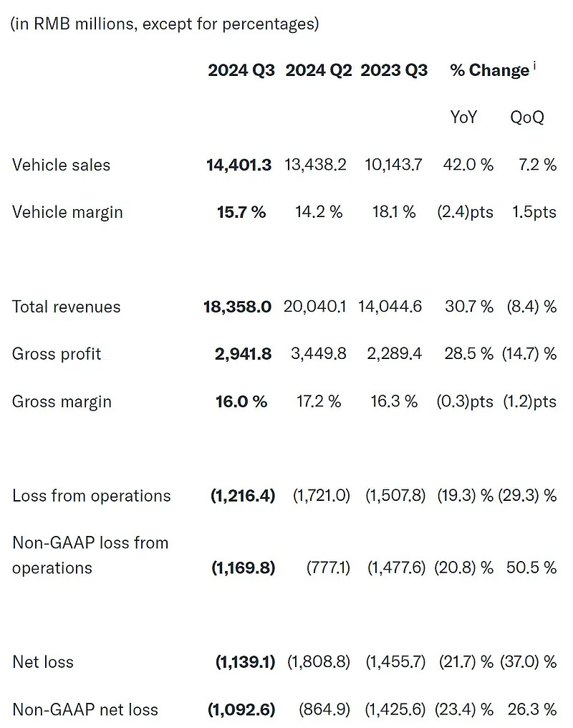Select the QoQ subheader
This screenshot has width=573, height=728.
click(x=527, y=118)
